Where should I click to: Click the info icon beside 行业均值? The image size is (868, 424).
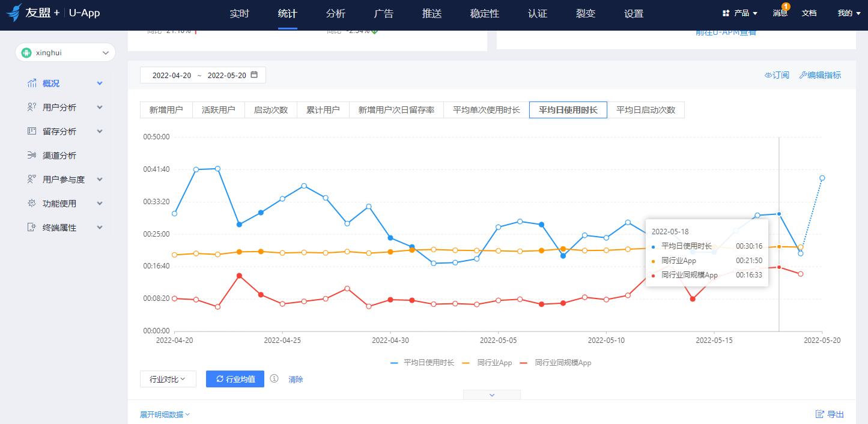(275, 379)
